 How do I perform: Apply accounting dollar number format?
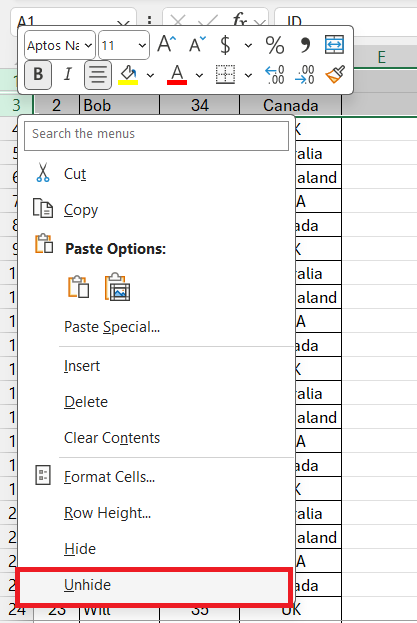click(x=225, y=44)
